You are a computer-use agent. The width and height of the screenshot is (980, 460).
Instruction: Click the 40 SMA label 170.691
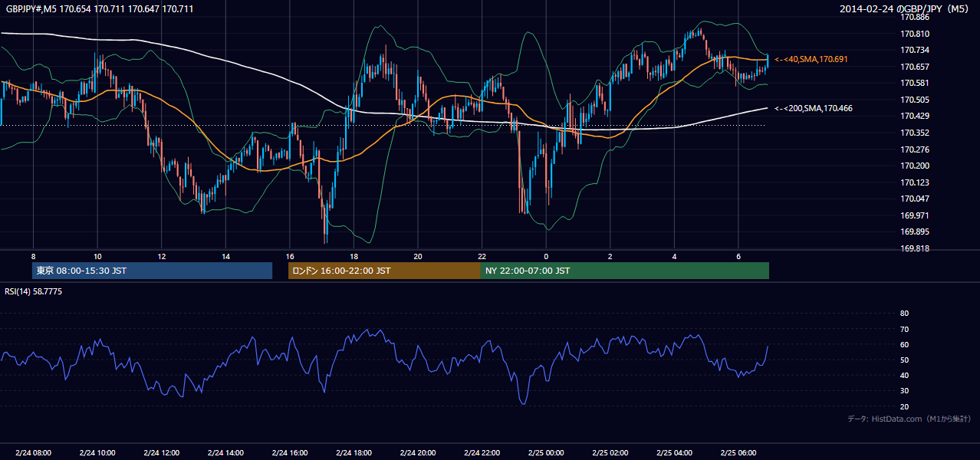coord(811,59)
